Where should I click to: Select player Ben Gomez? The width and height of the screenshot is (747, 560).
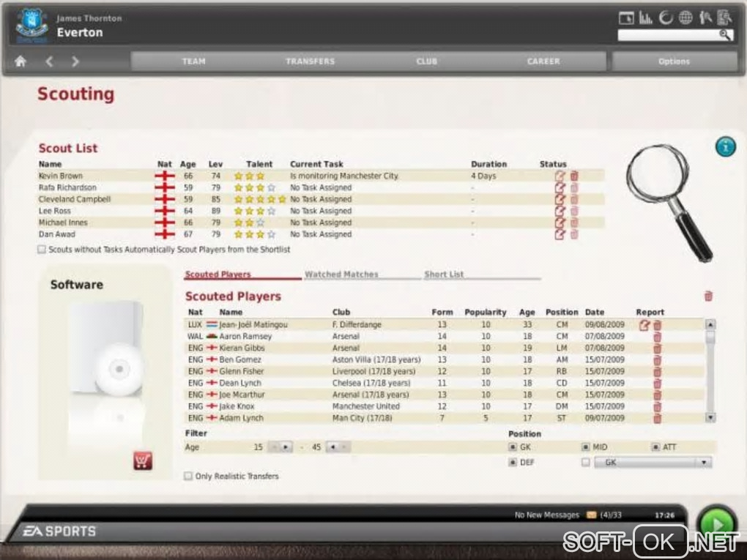tap(240, 360)
